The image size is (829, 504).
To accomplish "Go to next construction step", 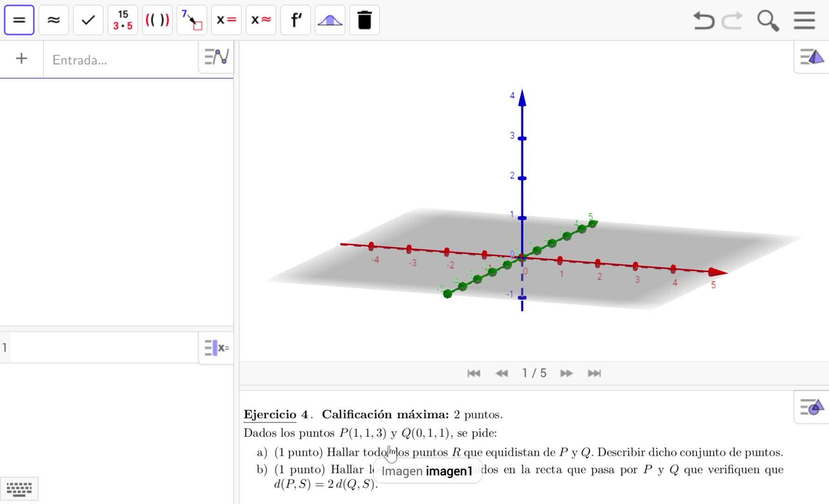I will (x=567, y=373).
